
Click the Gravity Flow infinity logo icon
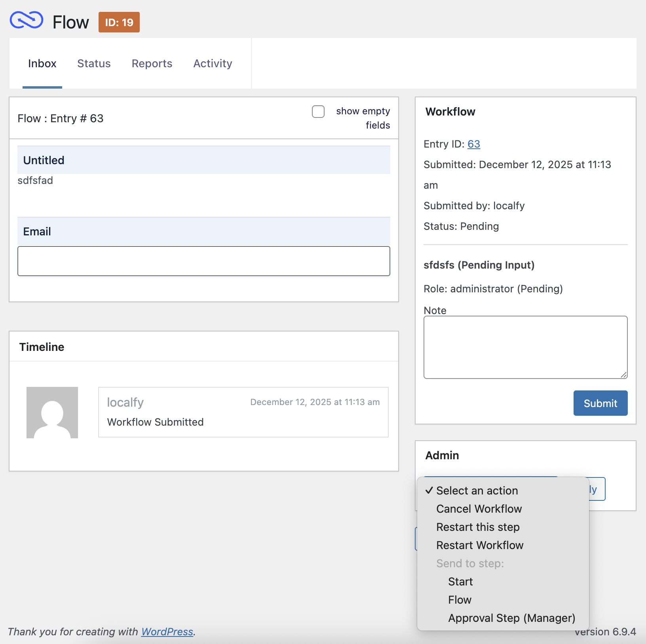coord(27,20)
